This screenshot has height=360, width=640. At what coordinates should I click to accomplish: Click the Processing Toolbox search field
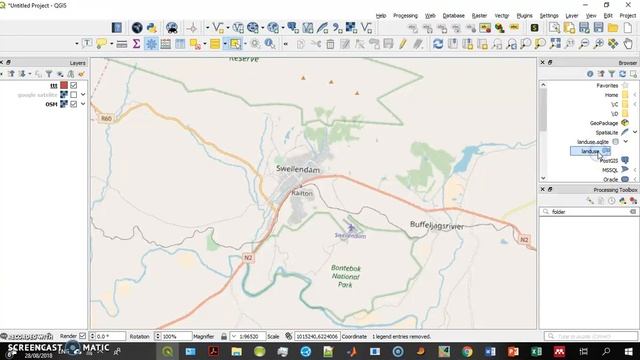pos(588,212)
